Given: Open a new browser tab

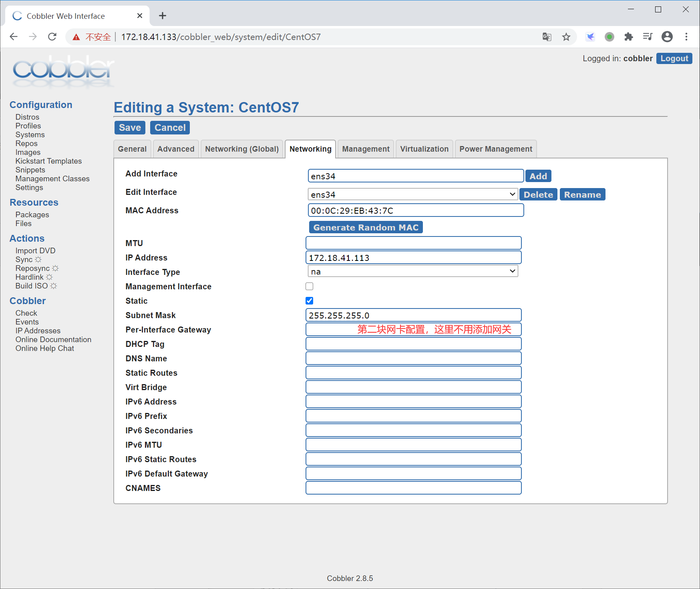Looking at the screenshot, I should tap(162, 16).
